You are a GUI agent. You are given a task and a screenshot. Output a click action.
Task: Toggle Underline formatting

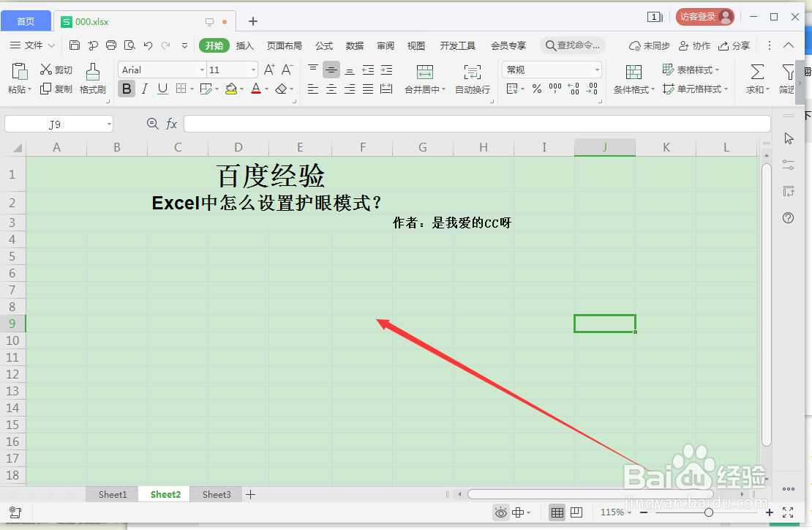point(162,89)
